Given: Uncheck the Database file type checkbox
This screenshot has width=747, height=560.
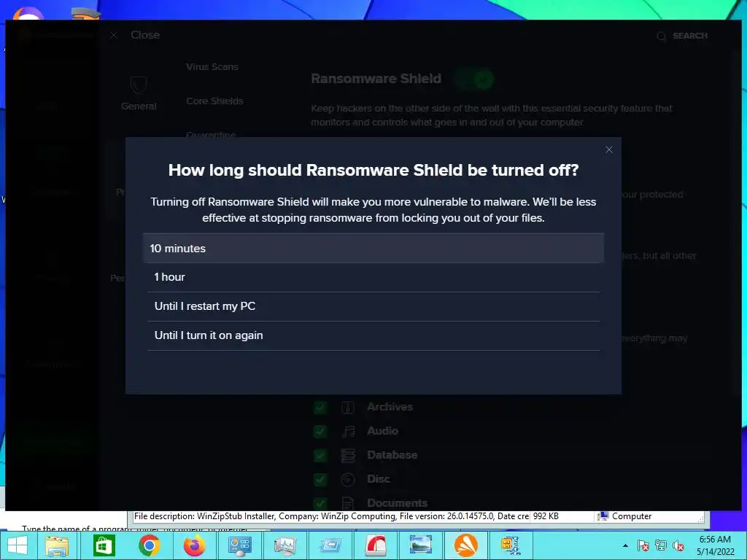Looking at the screenshot, I should pyautogui.click(x=321, y=455).
